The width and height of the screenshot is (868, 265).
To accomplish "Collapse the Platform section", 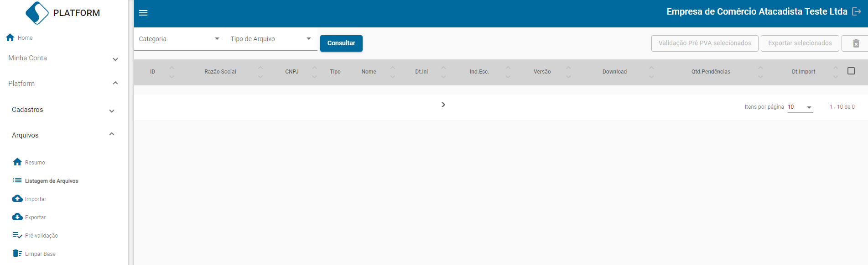I will (x=64, y=84).
